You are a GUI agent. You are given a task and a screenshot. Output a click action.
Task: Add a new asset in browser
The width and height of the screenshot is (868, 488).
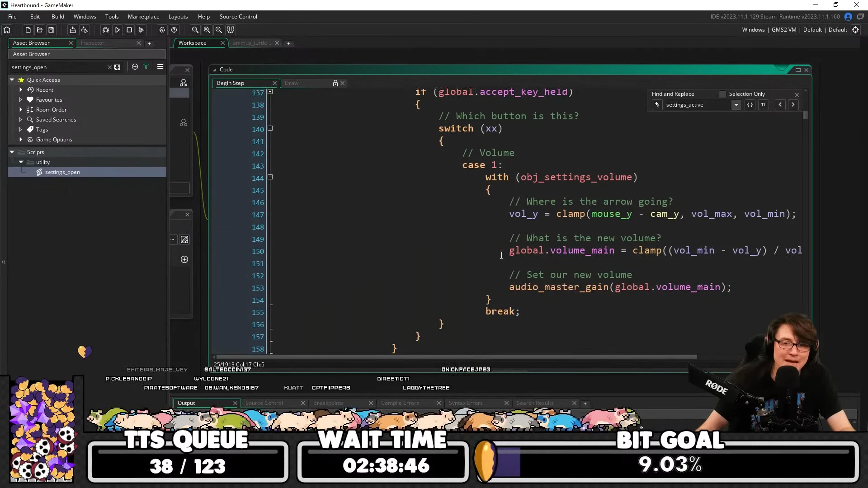pos(135,67)
